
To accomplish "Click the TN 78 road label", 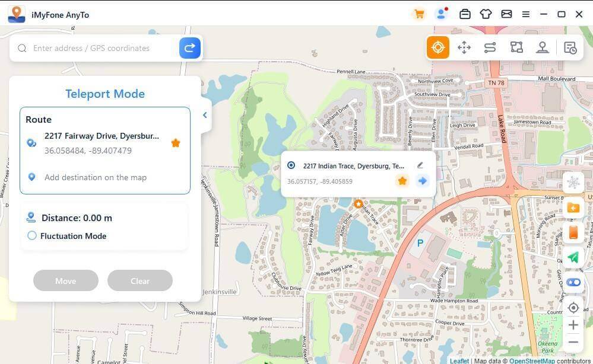I will click(x=496, y=82).
